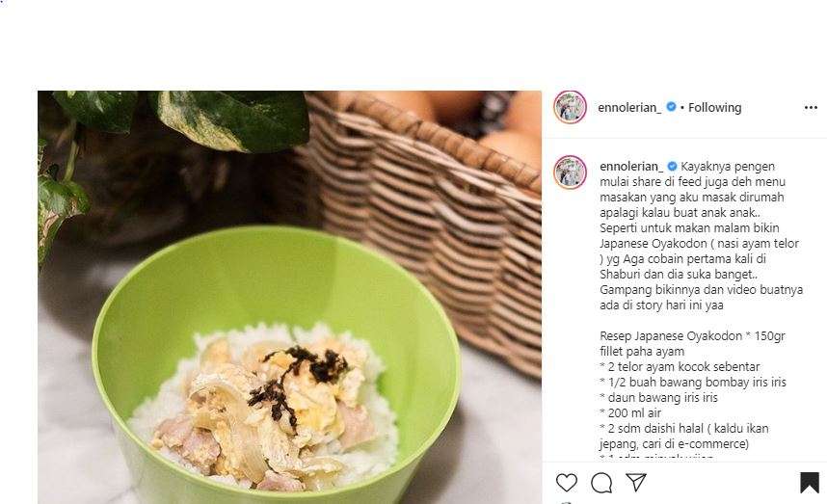827x504 pixels.
Task: Open ennolerian_ username in caption
Action: [x=631, y=167]
